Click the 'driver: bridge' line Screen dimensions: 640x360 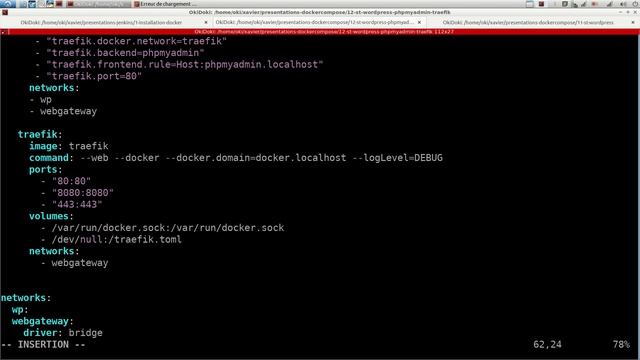tap(63, 333)
